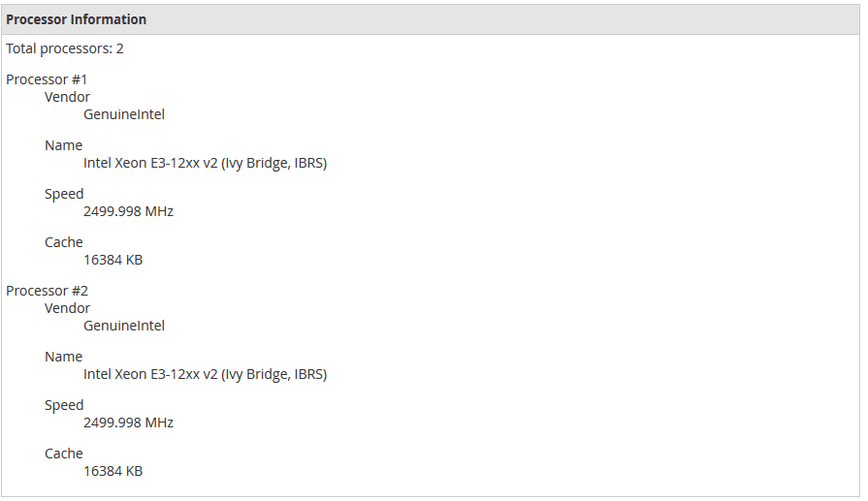Click Vendor label under Processor #2

coord(67,308)
